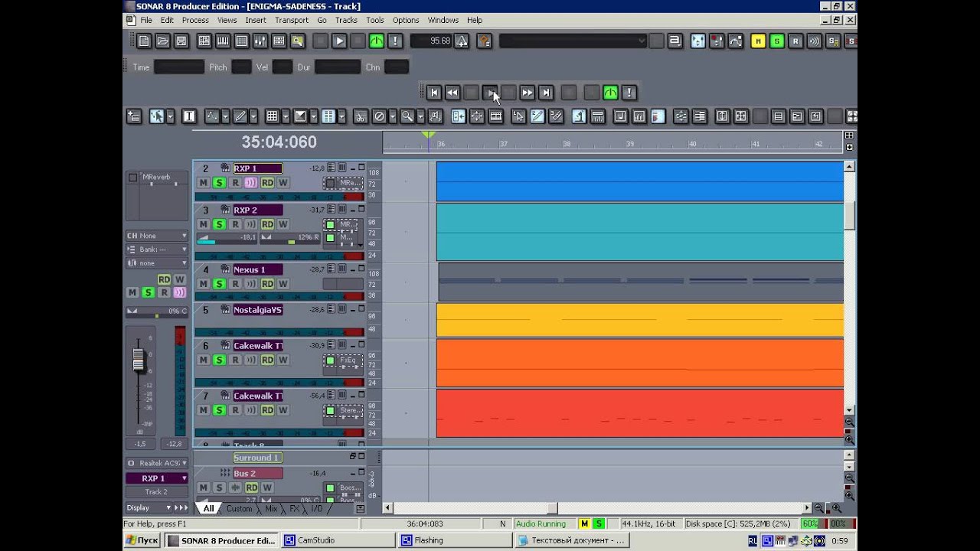
Task: Click the Open file folder icon
Action: 163,41
